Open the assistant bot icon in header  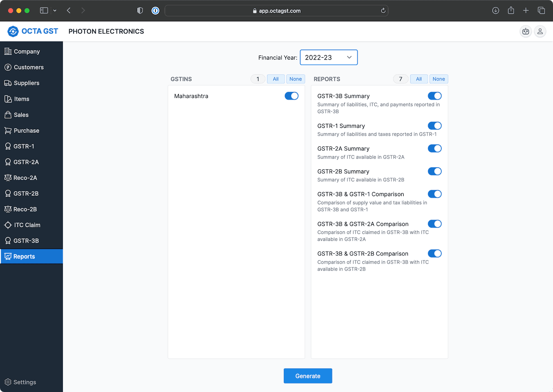(x=526, y=31)
